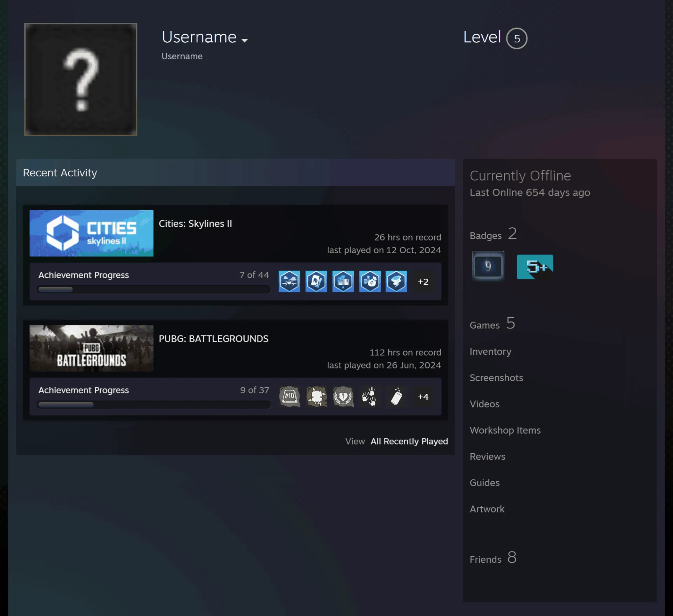Show the +2 more Cities: Skylines II achievements
The width and height of the screenshot is (673, 616).
pos(423,282)
